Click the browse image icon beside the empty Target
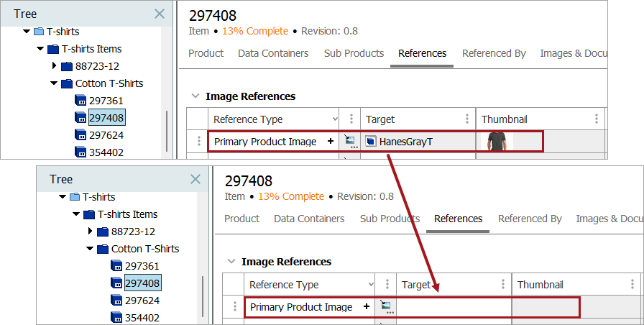644x325 pixels. (386, 307)
